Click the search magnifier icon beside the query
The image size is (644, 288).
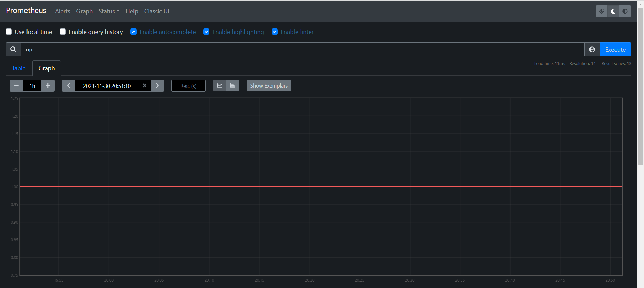coord(13,49)
